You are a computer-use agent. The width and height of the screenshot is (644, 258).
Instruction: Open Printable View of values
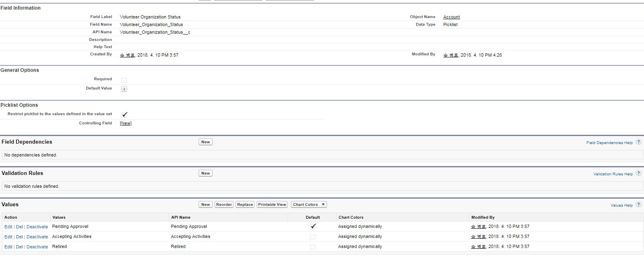pyautogui.click(x=272, y=205)
